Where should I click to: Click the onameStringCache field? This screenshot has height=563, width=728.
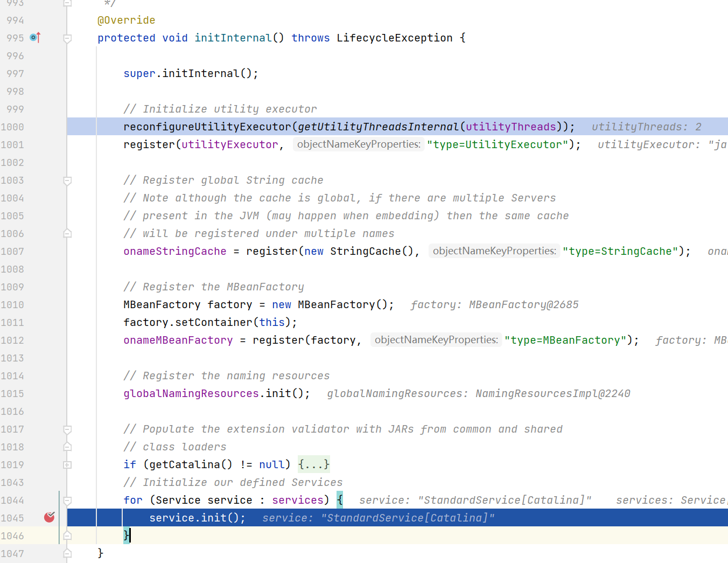coord(175,251)
